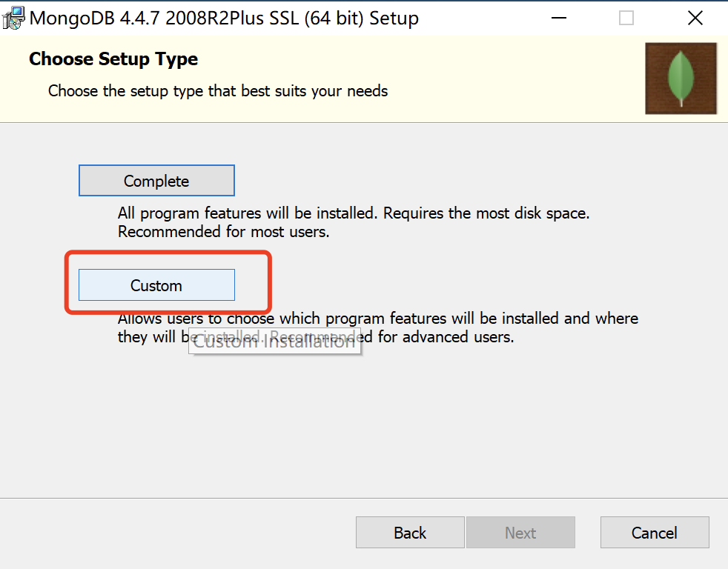Choose the Complete setup type
This screenshot has width=728, height=569.
[x=156, y=181]
